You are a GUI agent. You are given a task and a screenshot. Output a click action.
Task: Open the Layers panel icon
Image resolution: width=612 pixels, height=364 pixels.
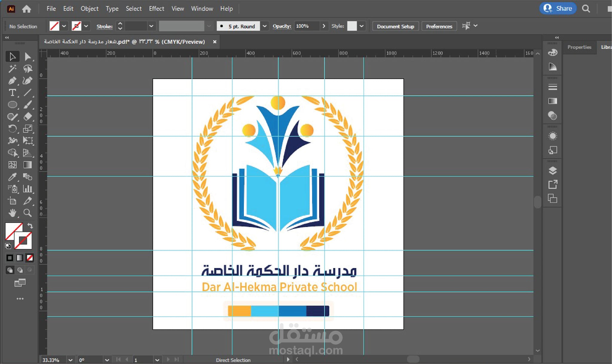[x=553, y=170]
